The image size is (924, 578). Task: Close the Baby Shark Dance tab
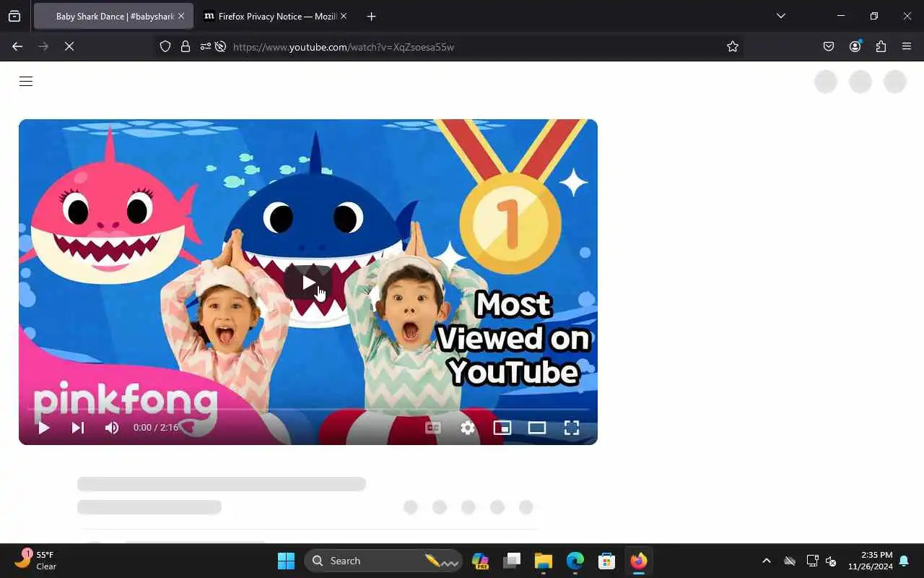[180, 16]
